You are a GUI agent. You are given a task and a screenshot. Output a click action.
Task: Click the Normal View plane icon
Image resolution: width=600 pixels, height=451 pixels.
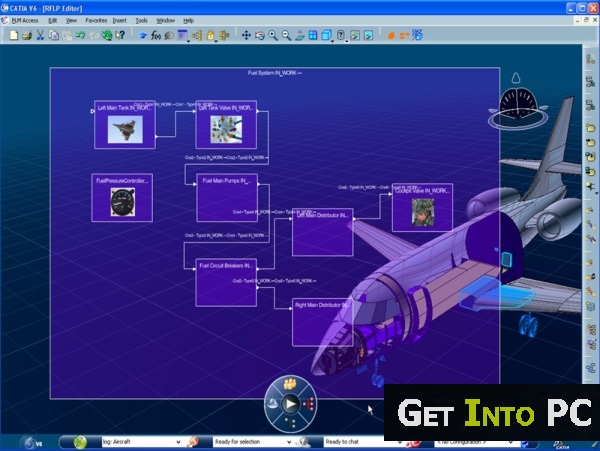pyautogui.click(x=300, y=36)
